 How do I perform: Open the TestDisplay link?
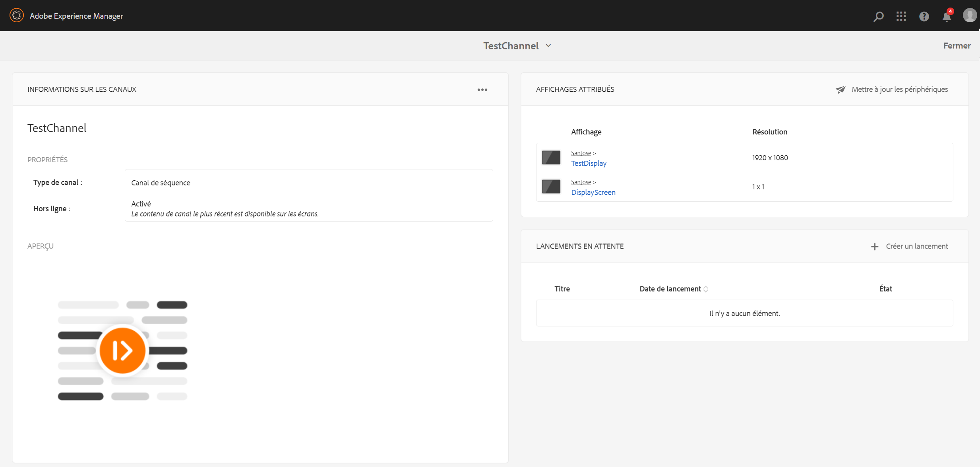(589, 163)
